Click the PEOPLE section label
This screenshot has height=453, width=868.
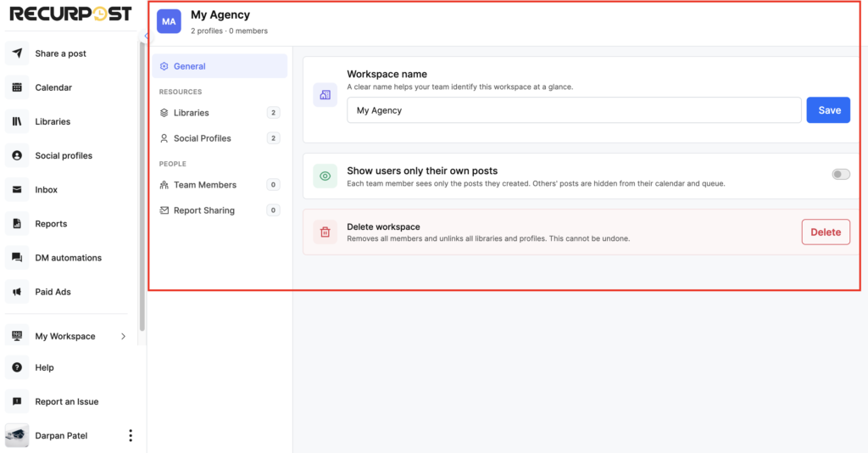[173, 164]
